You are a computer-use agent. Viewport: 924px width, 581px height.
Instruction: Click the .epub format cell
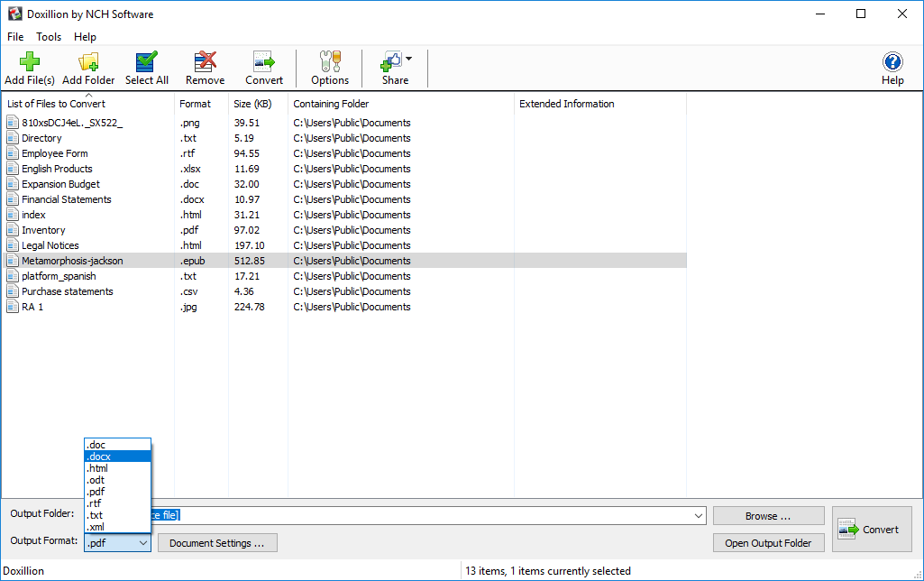pos(193,261)
